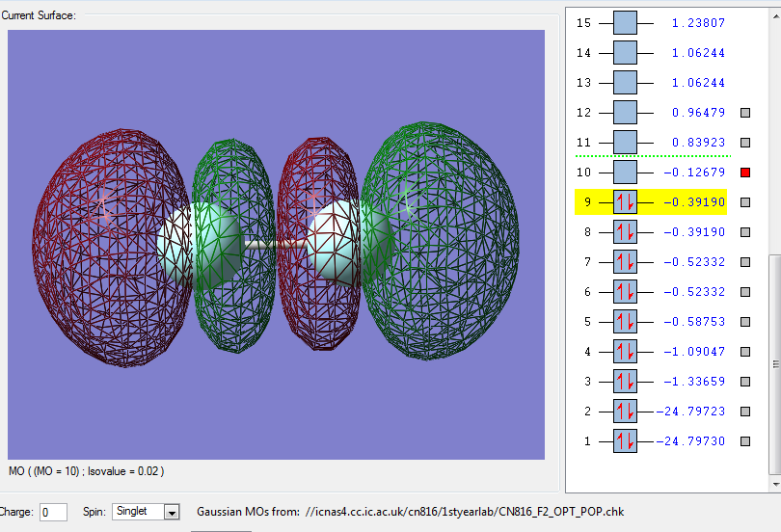Select the orbital 5 electron pair box
Image resolution: width=781 pixels, height=532 pixels.
[625, 322]
